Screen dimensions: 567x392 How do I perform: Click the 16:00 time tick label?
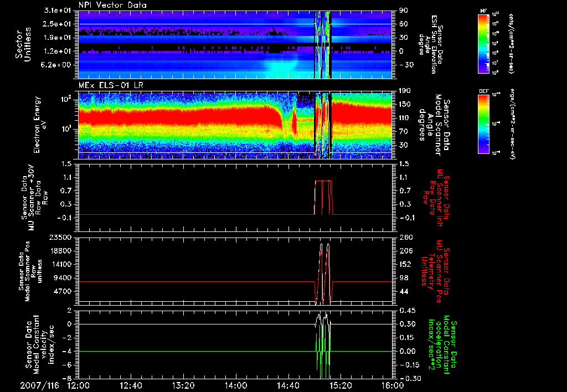coord(393,385)
